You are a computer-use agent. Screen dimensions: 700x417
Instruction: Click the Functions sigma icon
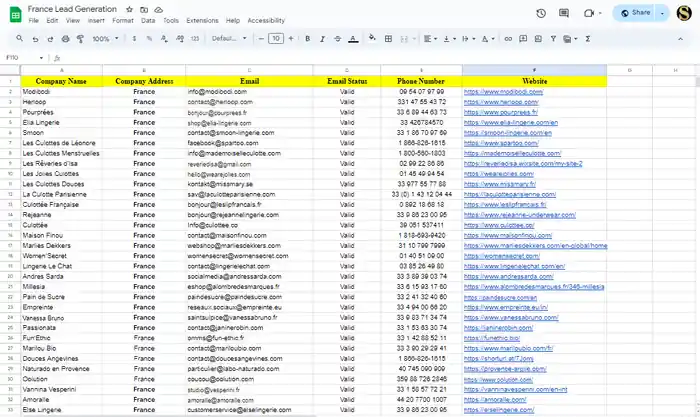tap(588, 39)
